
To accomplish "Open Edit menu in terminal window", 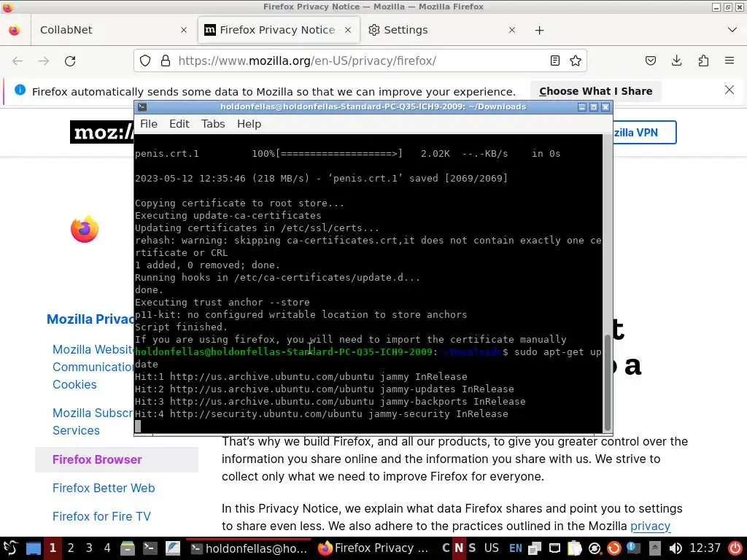I will [179, 124].
